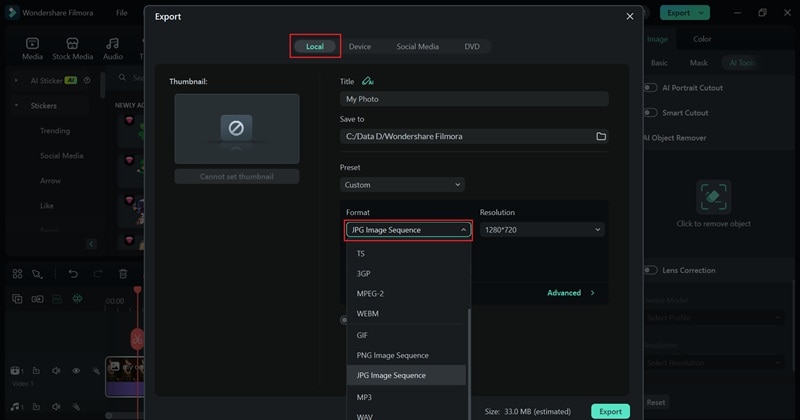This screenshot has height=420, width=800.
Task: Open the Stock Media panel
Action: (x=72, y=49)
